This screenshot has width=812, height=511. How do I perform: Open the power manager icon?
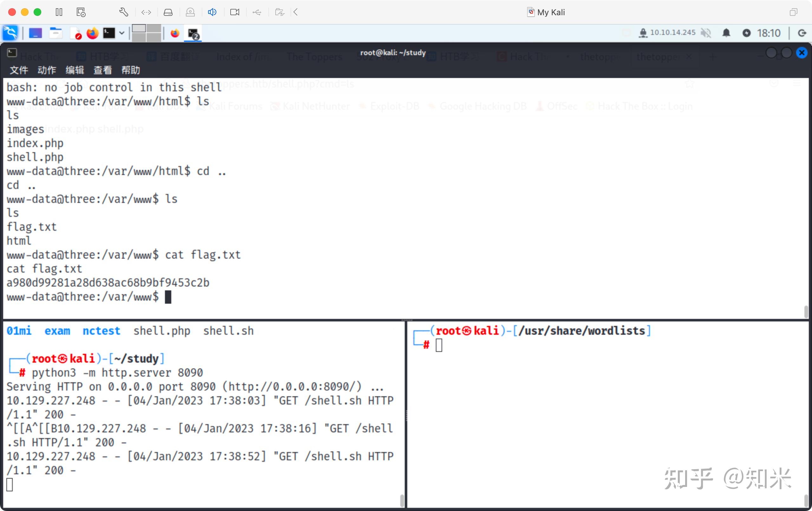pos(747,33)
